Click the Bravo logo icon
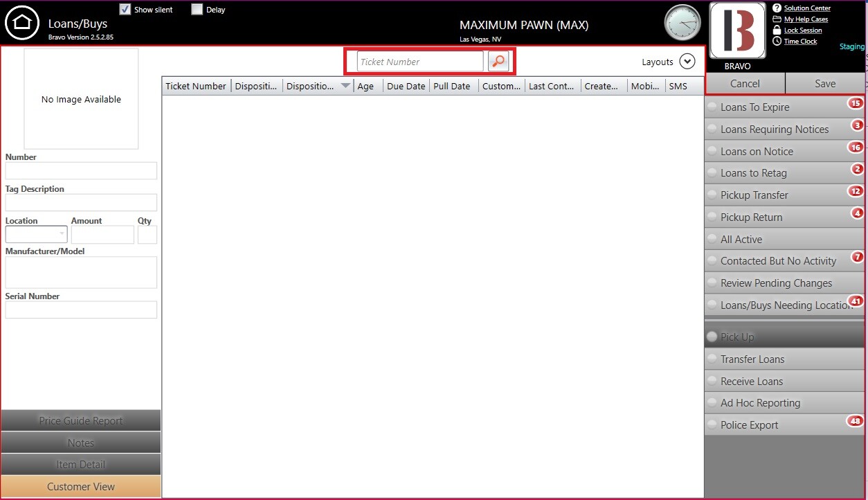Screen dimensions: 868x500 pos(738,31)
